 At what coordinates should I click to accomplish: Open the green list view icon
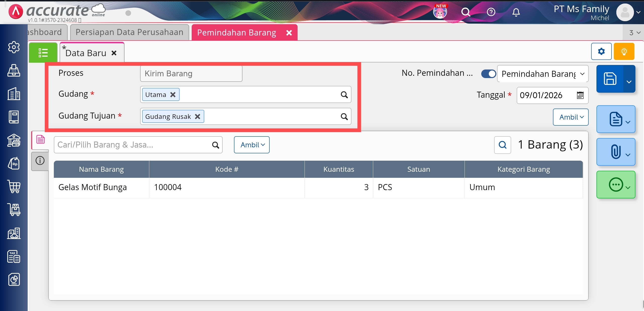point(43,53)
